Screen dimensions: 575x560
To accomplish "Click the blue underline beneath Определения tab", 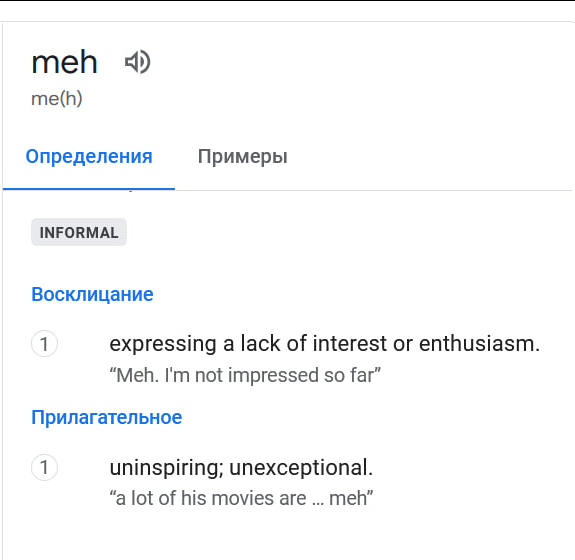I will 89,189.
